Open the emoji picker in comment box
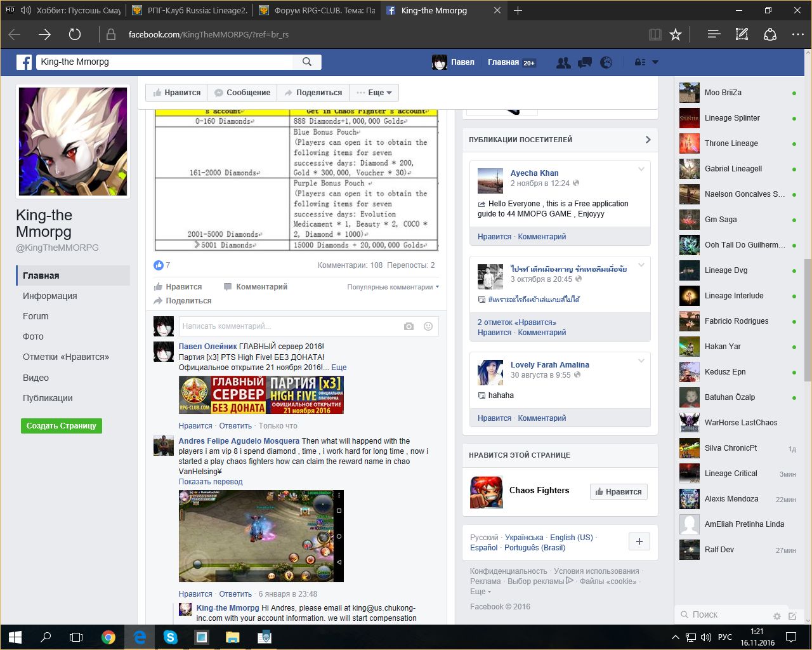 click(428, 326)
